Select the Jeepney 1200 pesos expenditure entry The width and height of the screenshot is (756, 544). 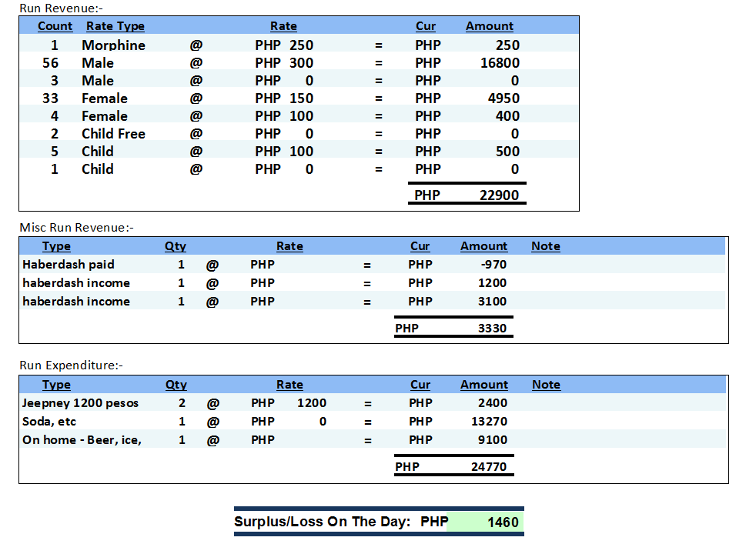click(x=80, y=403)
